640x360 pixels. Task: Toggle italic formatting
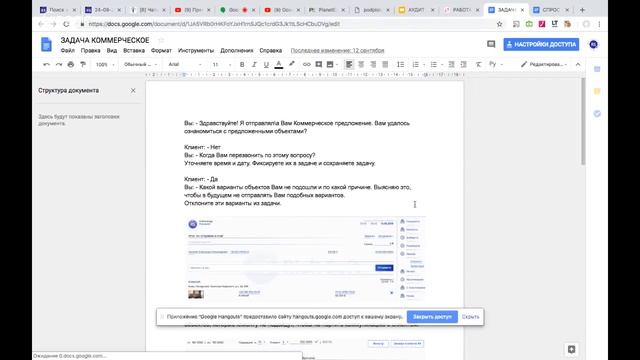(254, 64)
